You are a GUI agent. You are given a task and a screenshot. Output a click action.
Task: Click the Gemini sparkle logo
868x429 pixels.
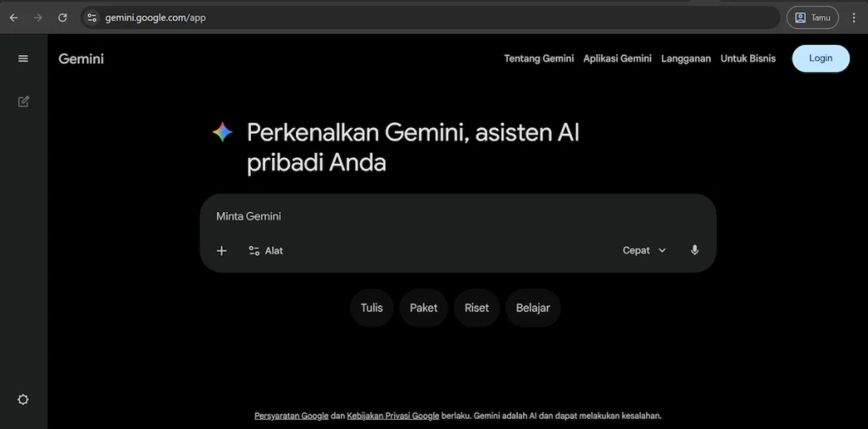click(x=223, y=132)
